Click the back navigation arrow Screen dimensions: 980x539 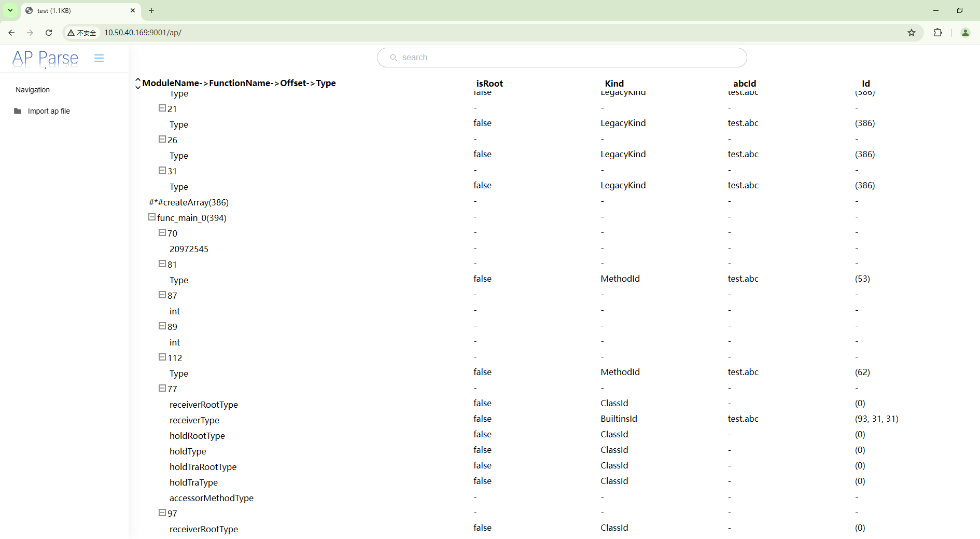11,33
